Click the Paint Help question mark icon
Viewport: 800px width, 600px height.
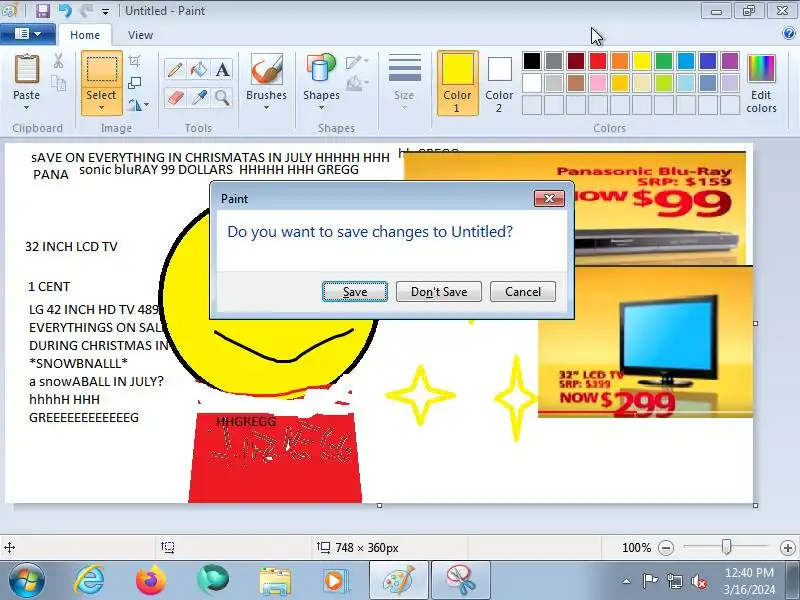pos(789,34)
